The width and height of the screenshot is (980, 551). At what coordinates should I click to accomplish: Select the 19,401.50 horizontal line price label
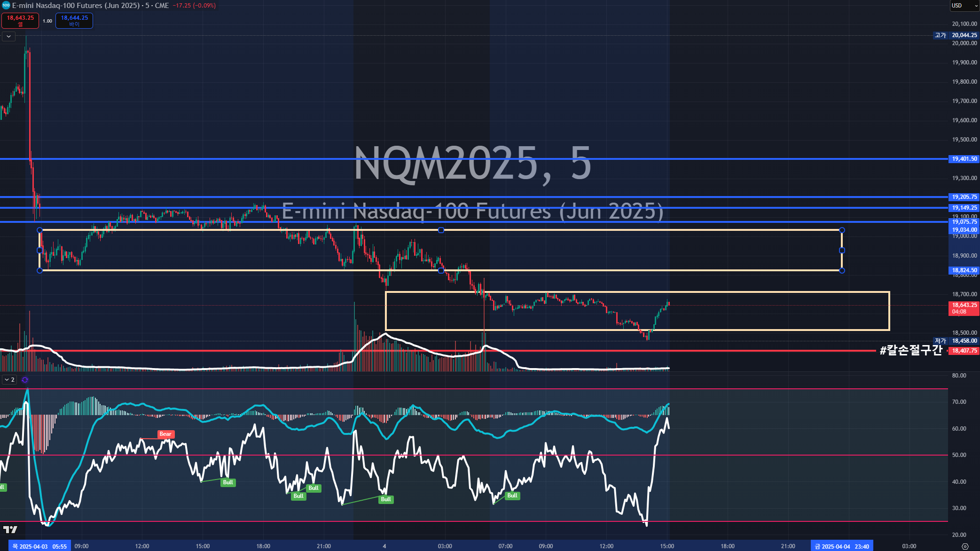tap(964, 159)
